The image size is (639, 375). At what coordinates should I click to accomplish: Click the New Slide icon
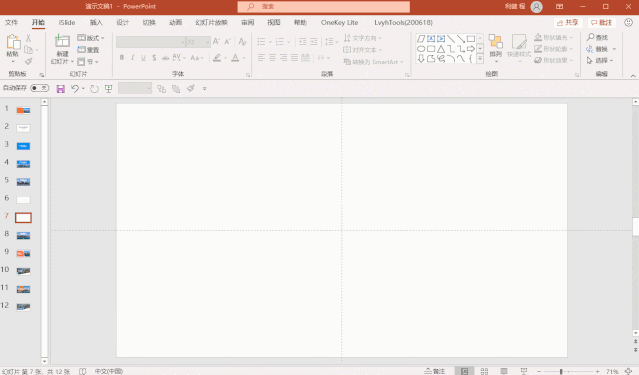62,41
